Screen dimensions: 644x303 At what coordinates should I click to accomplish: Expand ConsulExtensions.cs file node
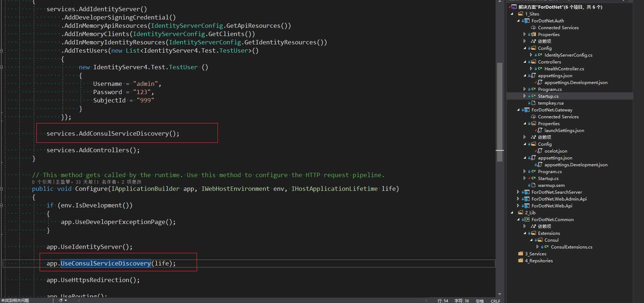pyautogui.click(x=537, y=247)
